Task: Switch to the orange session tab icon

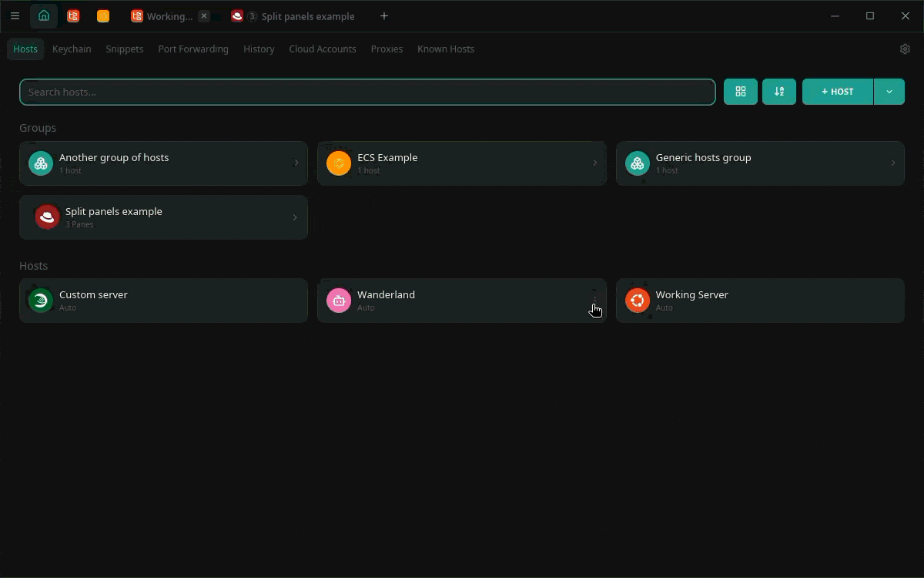Action: [x=103, y=15]
